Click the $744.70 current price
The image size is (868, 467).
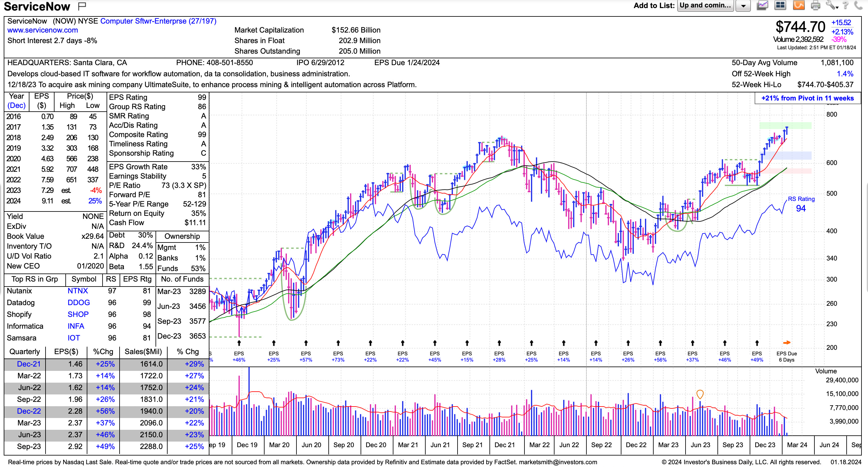point(800,27)
